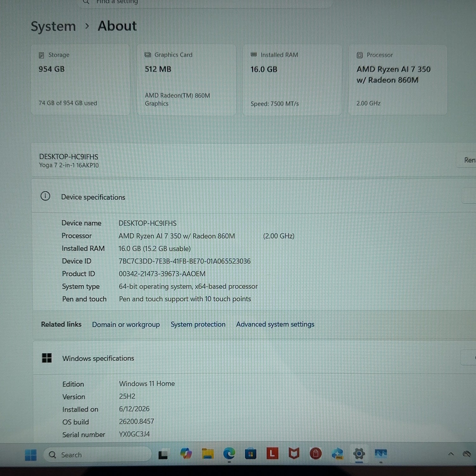Click the 64-bit operating system text

pyautogui.click(x=188, y=287)
